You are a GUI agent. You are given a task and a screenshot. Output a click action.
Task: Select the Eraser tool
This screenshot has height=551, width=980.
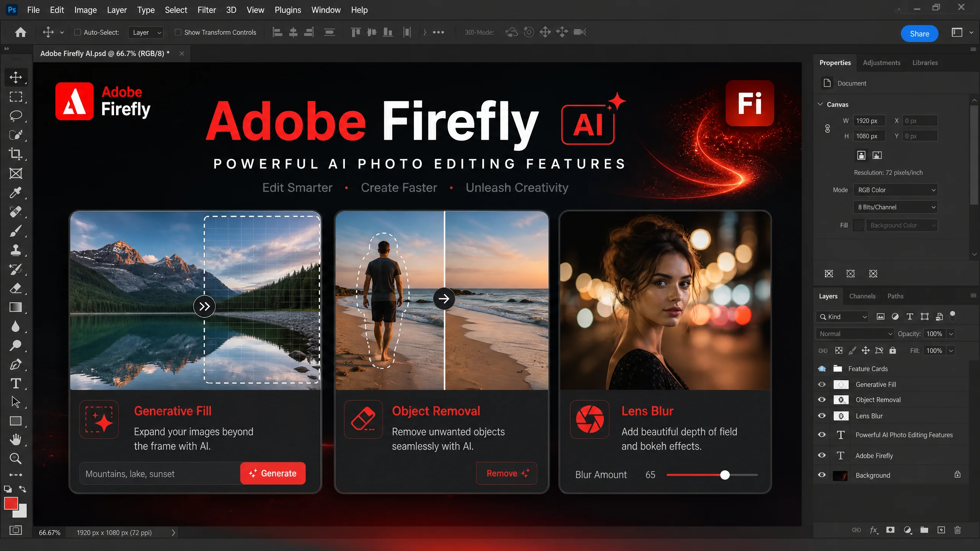click(16, 288)
